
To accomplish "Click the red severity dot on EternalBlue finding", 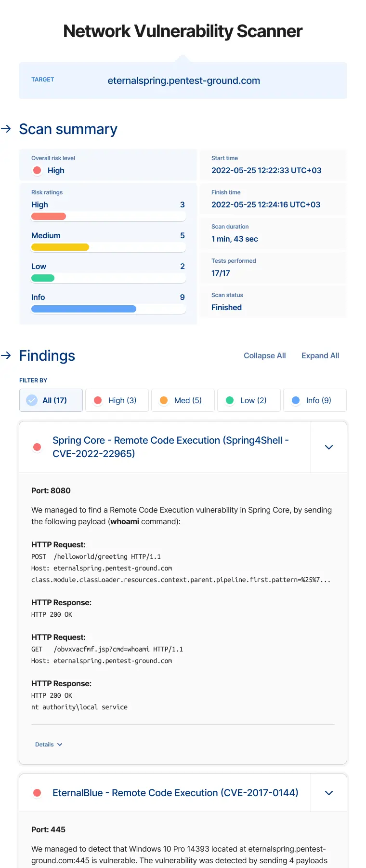I will point(37,793).
